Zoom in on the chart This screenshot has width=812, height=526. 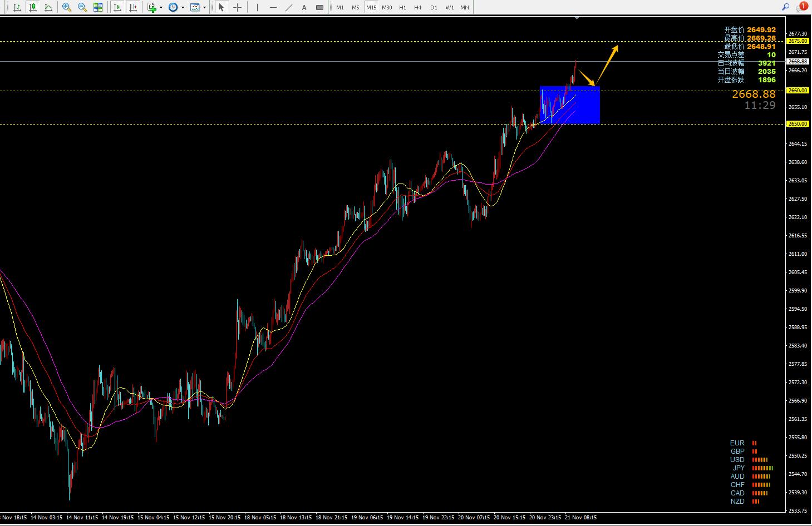[x=67, y=7]
